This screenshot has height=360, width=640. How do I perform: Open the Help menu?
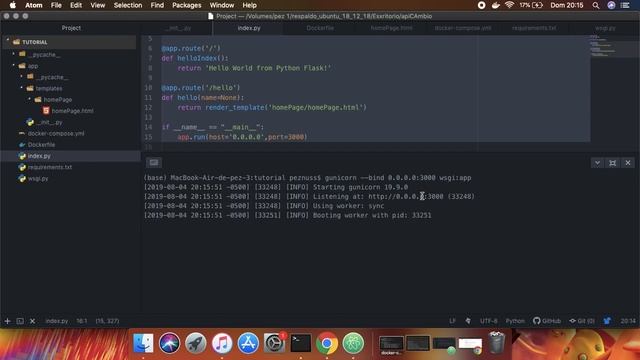[x=249, y=5]
